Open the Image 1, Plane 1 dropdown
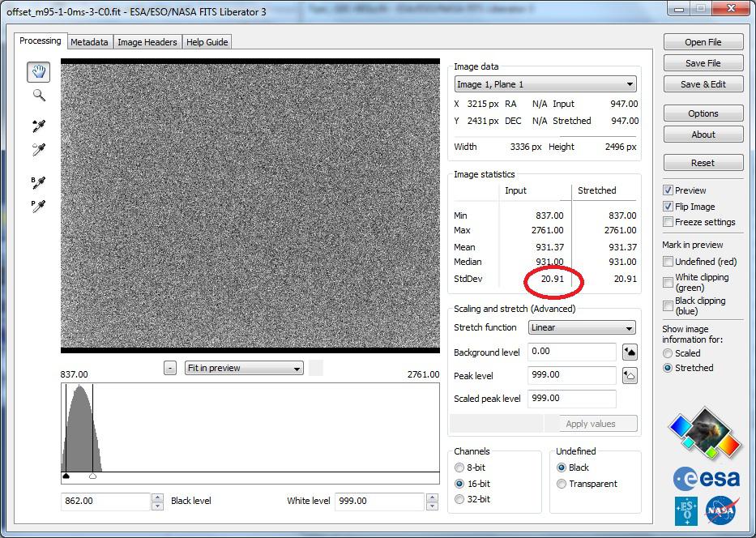Screen dimensions: 756x538 [x=545, y=84]
